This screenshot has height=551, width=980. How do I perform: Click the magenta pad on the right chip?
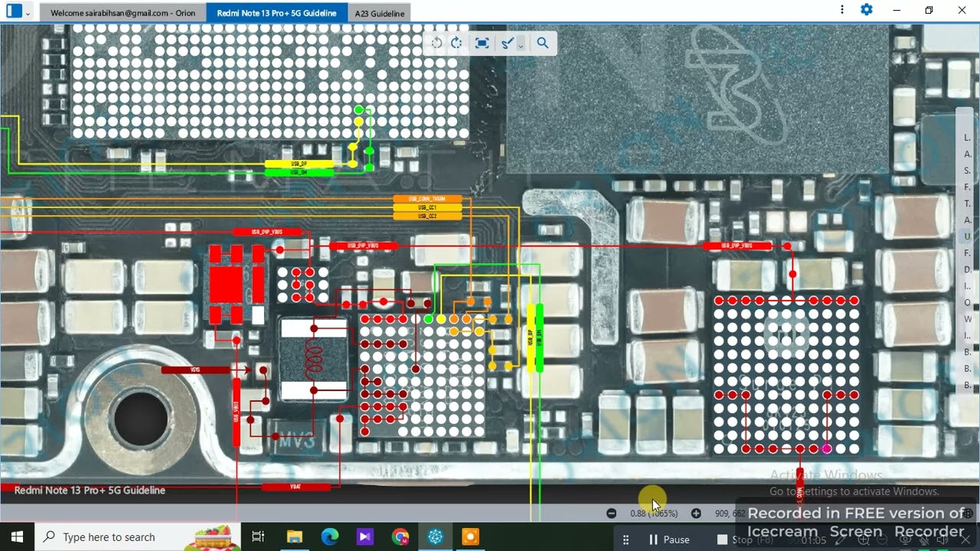(826, 448)
